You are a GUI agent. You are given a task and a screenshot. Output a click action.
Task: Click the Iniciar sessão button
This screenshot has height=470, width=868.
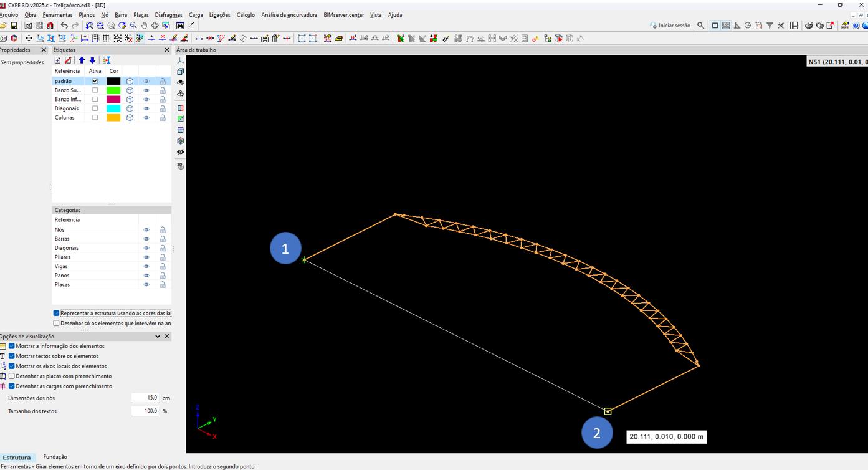(670, 26)
